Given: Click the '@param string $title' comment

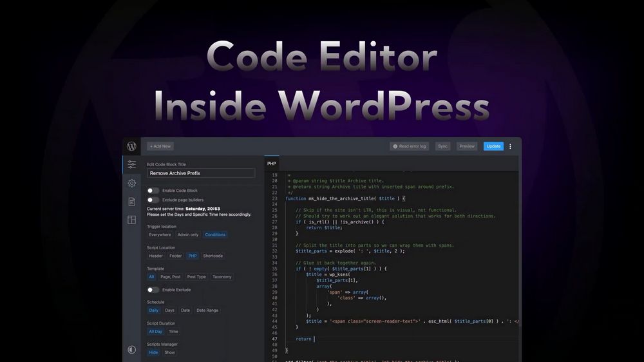Looking at the screenshot, I should [336, 181].
